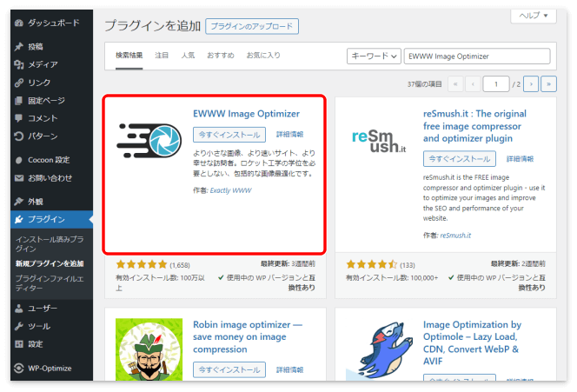
Task: Switch to the 人気 tab
Action: click(x=188, y=56)
